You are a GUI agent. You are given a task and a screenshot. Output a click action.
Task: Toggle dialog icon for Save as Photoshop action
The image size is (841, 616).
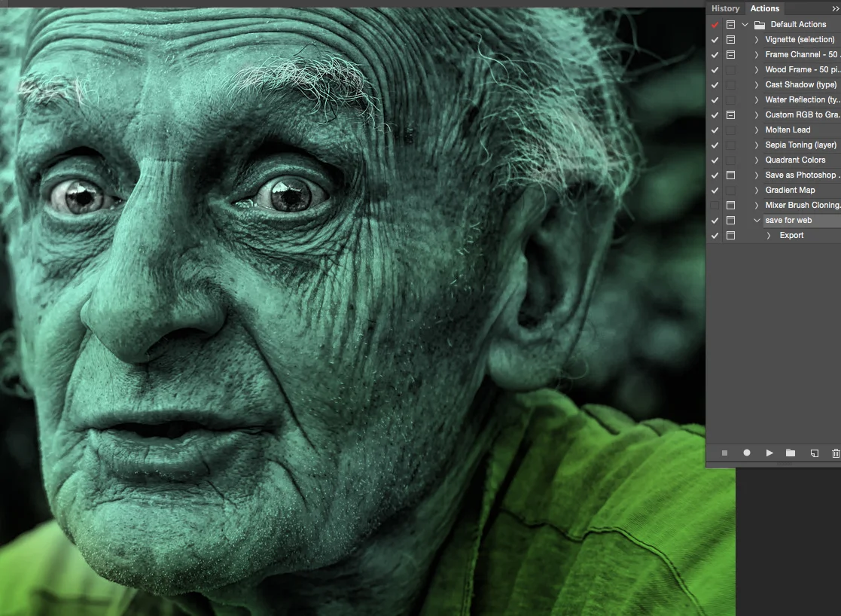click(730, 175)
